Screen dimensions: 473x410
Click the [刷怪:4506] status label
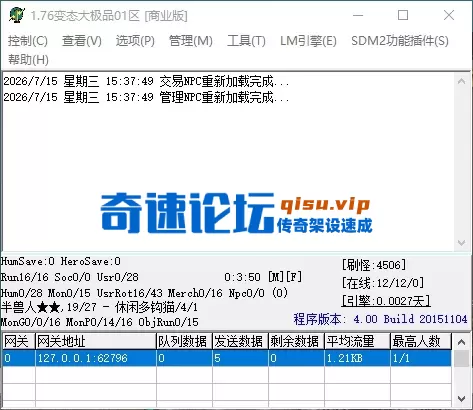374,265
